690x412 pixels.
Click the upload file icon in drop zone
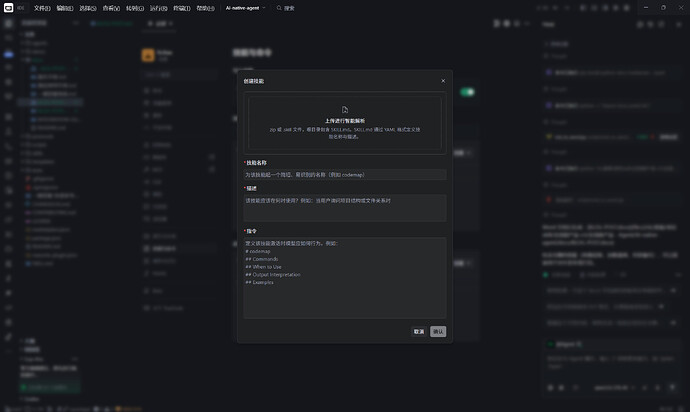point(345,110)
